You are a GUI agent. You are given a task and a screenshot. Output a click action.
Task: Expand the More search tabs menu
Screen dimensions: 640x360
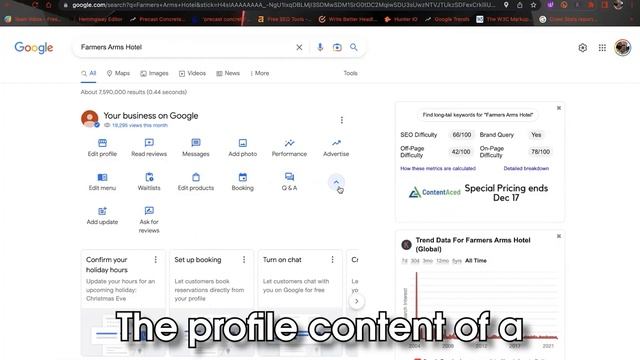tap(260, 73)
